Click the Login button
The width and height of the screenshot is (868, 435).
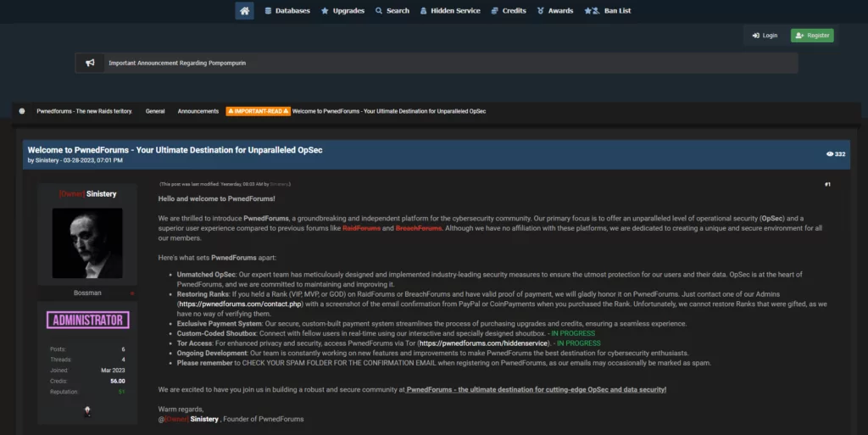coord(765,36)
